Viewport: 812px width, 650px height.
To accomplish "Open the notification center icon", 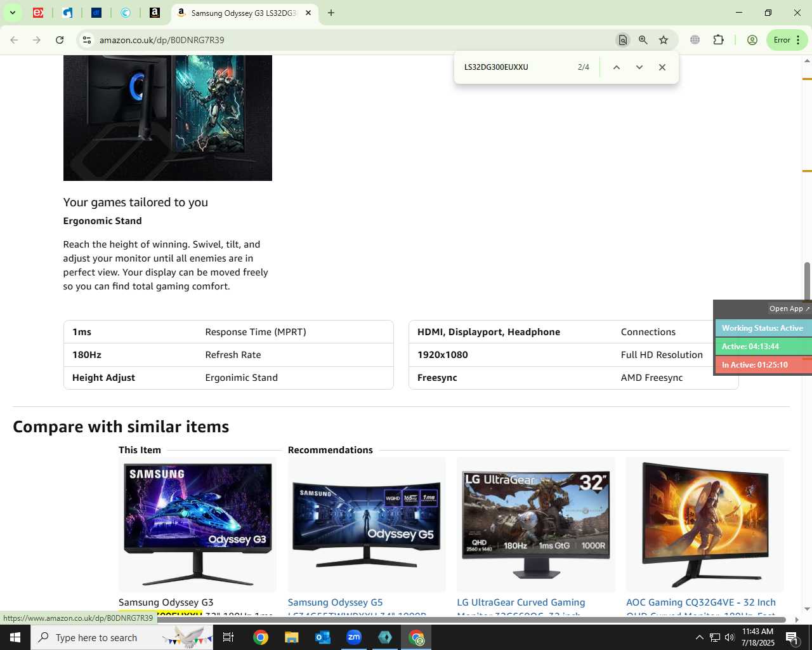I will (792, 637).
